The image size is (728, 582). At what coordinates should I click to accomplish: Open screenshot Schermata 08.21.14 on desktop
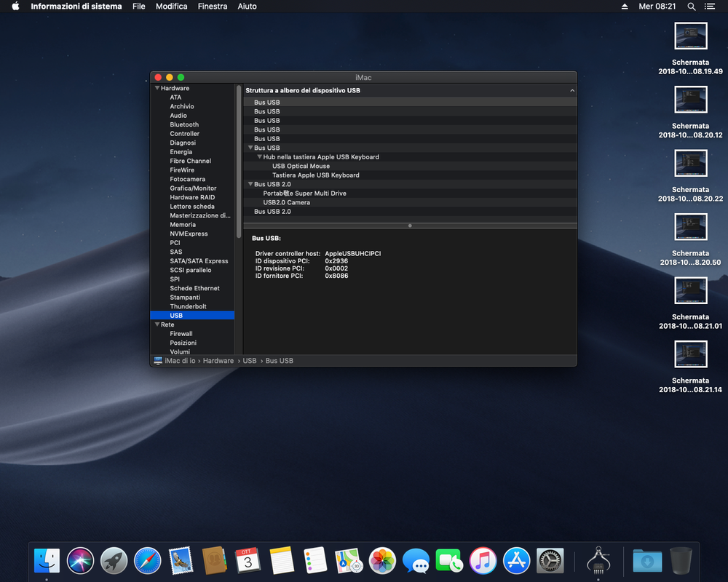(x=690, y=354)
